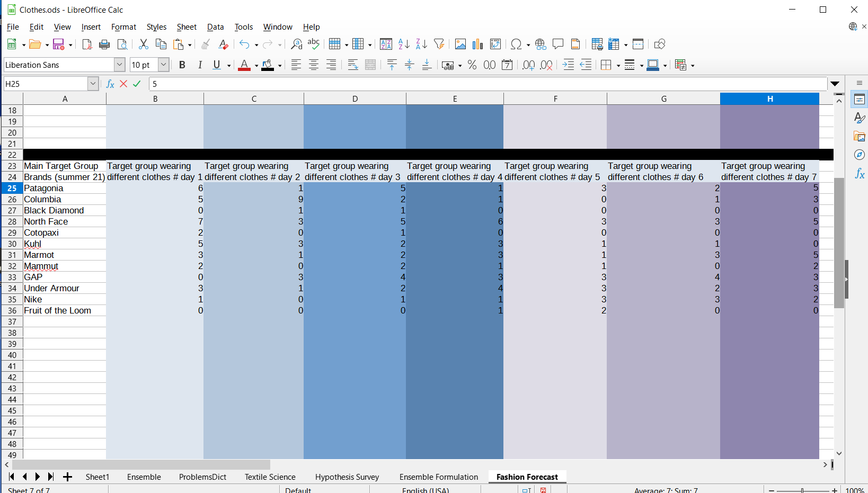Accept the formula bar entry (green check)
Viewport: 868px width, 493px height.
[x=137, y=84]
